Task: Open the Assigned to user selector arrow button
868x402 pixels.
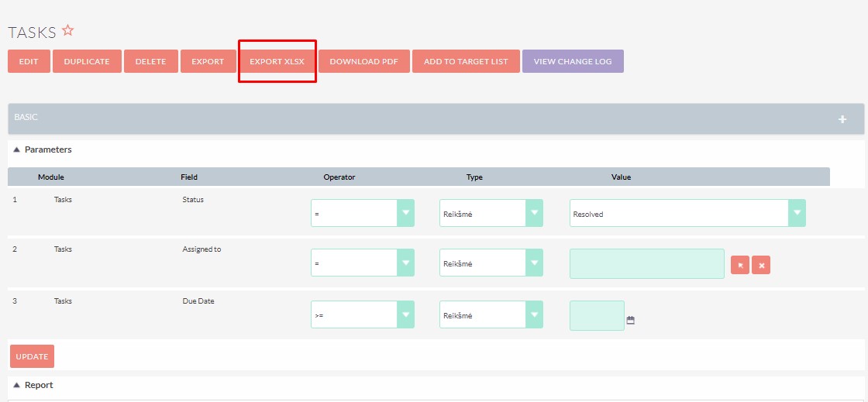Action: [x=740, y=265]
